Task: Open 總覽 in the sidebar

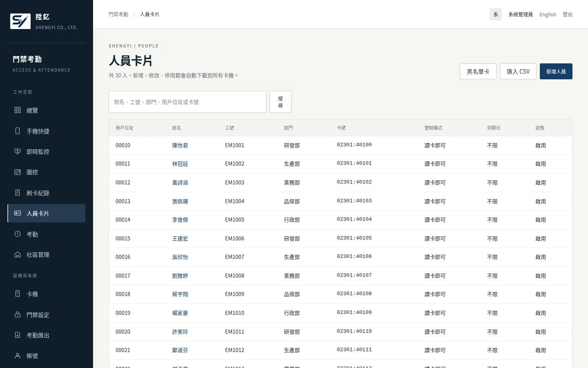Action: pos(47,110)
